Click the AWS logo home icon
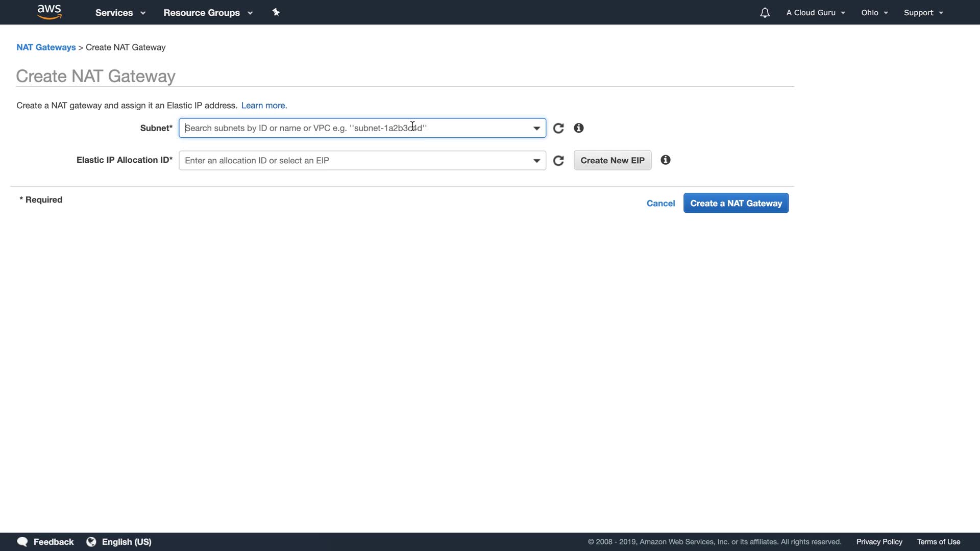This screenshot has height=551, width=980. coord(49,12)
